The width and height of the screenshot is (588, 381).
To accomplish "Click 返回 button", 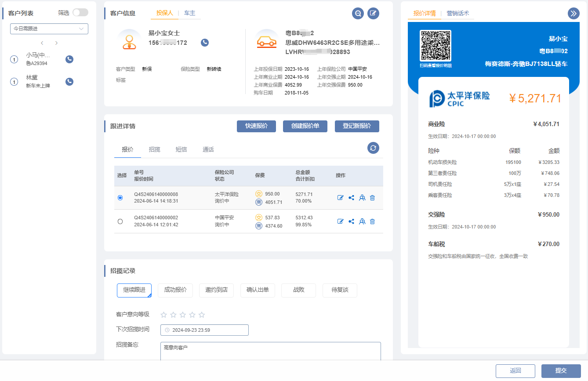I will coord(515,371).
